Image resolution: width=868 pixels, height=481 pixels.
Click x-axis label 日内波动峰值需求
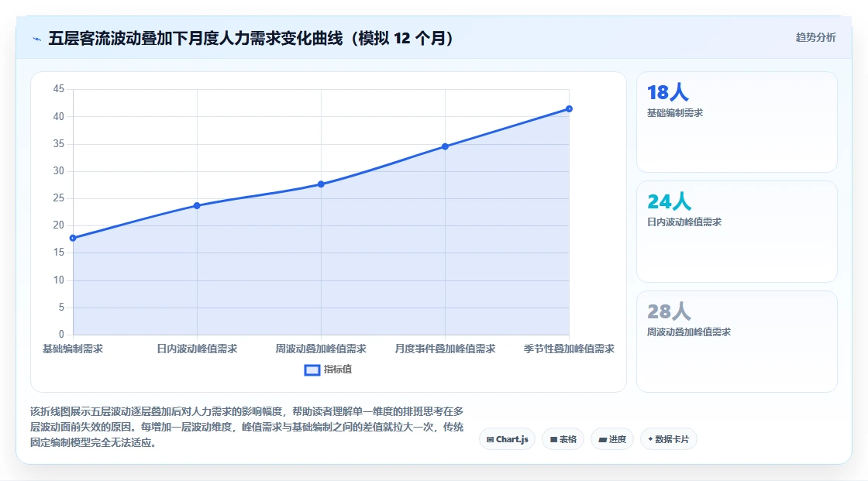[197, 349]
